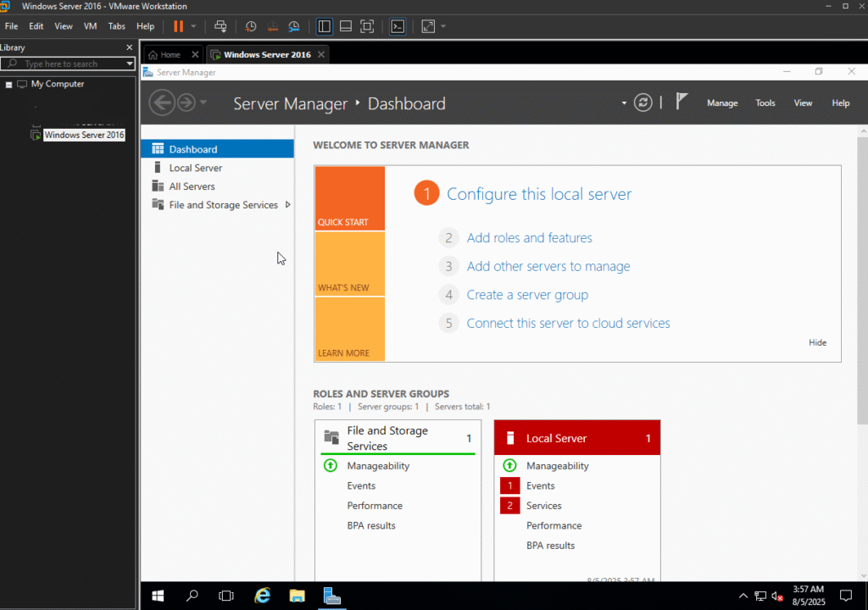Screen dimensions: 868x610
Task: Open power options dropdown next to pause
Action: (x=193, y=26)
